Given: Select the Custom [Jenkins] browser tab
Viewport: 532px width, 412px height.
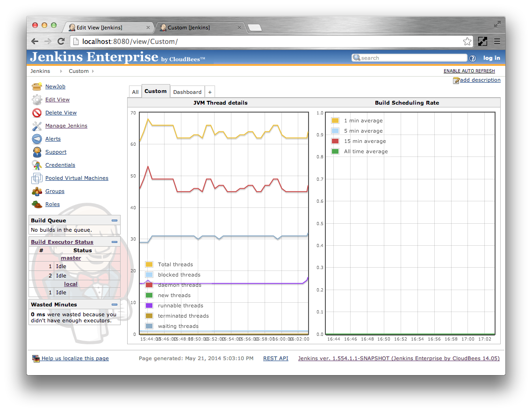Looking at the screenshot, I should (200, 28).
